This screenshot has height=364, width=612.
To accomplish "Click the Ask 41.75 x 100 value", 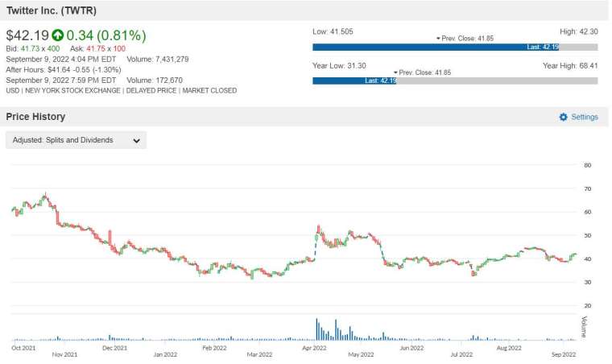I will pyautogui.click(x=98, y=49).
